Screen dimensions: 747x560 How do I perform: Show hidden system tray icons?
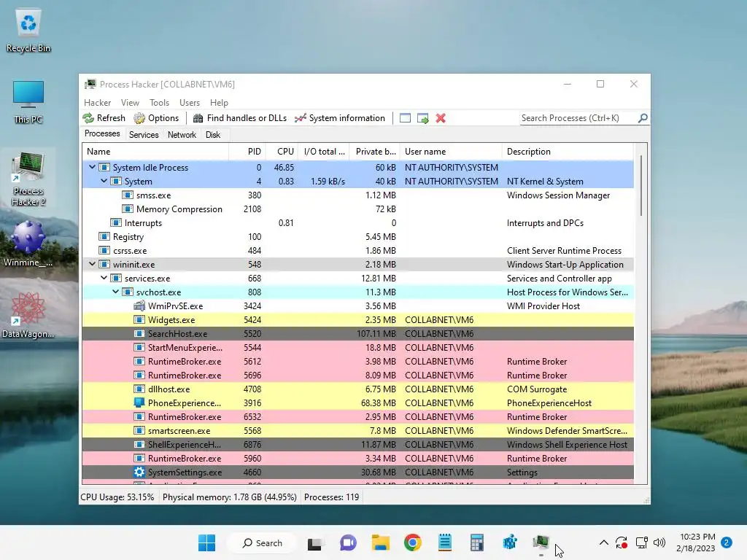pyautogui.click(x=603, y=542)
